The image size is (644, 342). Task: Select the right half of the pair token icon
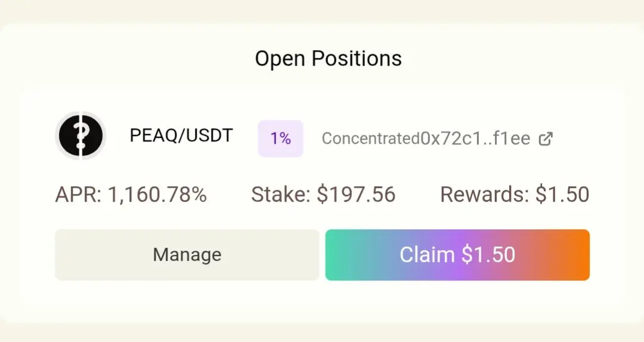93,135
